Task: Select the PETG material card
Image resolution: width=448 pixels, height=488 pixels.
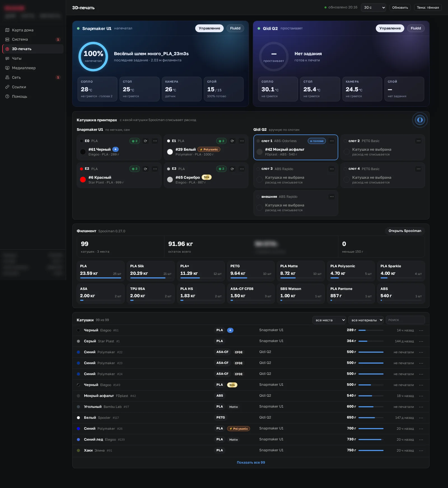Action: point(251,271)
